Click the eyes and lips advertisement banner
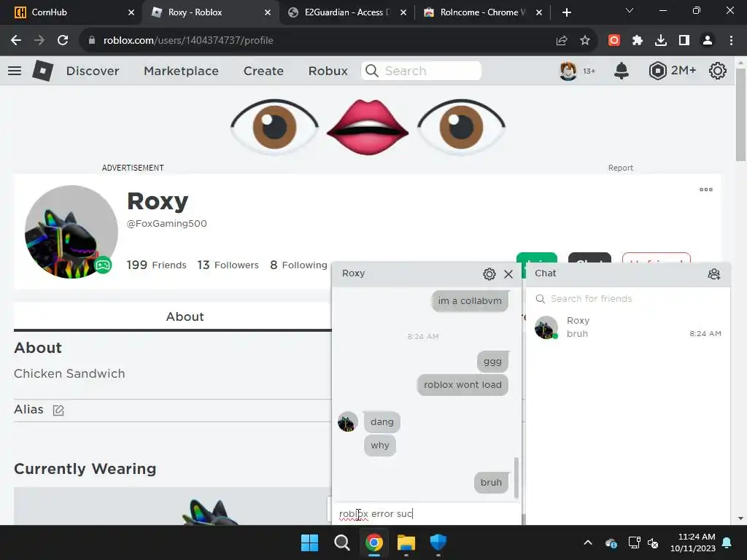Screen dimensions: 747x560 (368, 127)
